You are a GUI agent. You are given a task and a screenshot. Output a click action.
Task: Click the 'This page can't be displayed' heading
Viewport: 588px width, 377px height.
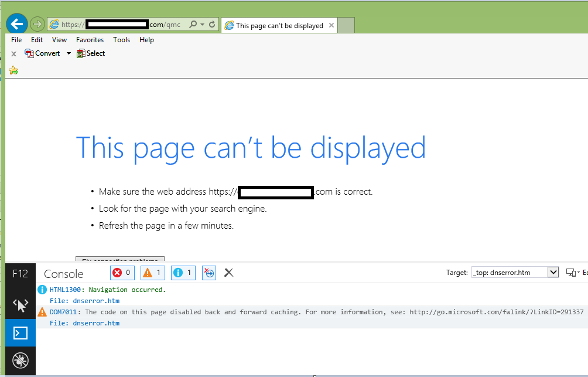[251, 149]
